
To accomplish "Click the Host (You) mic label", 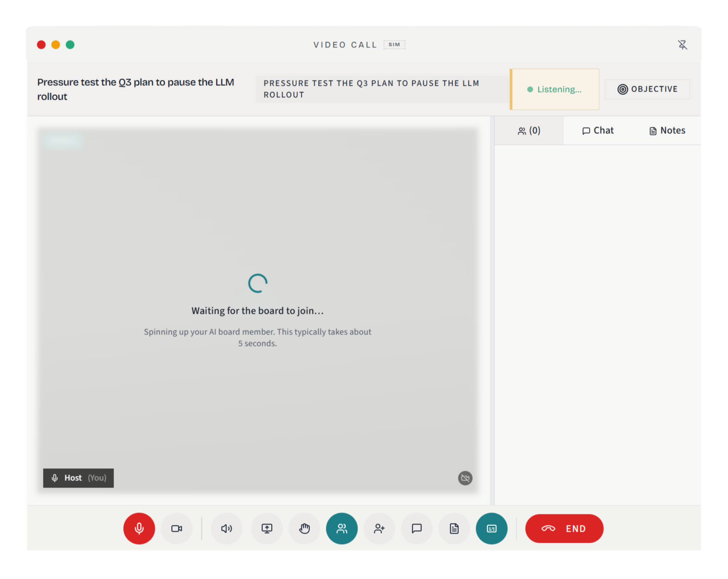I will click(79, 478).
